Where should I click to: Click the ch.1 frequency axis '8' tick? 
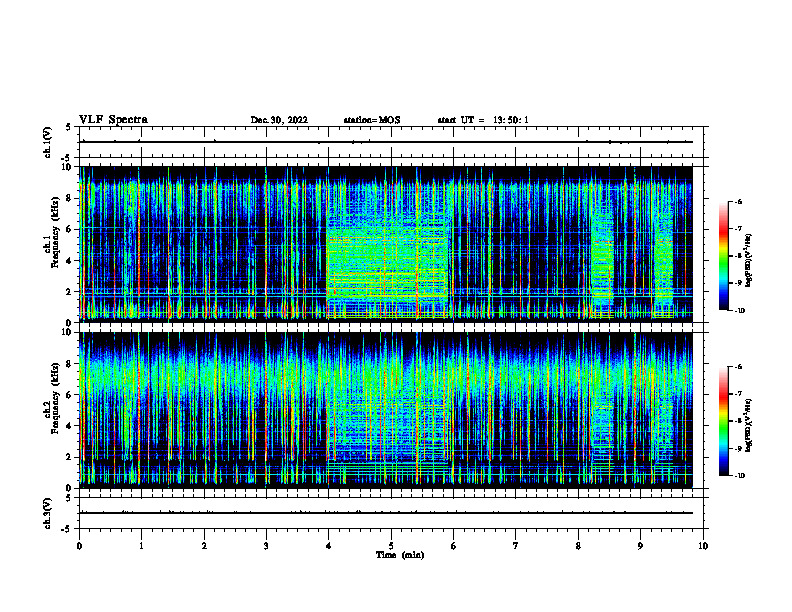[69, 198]
